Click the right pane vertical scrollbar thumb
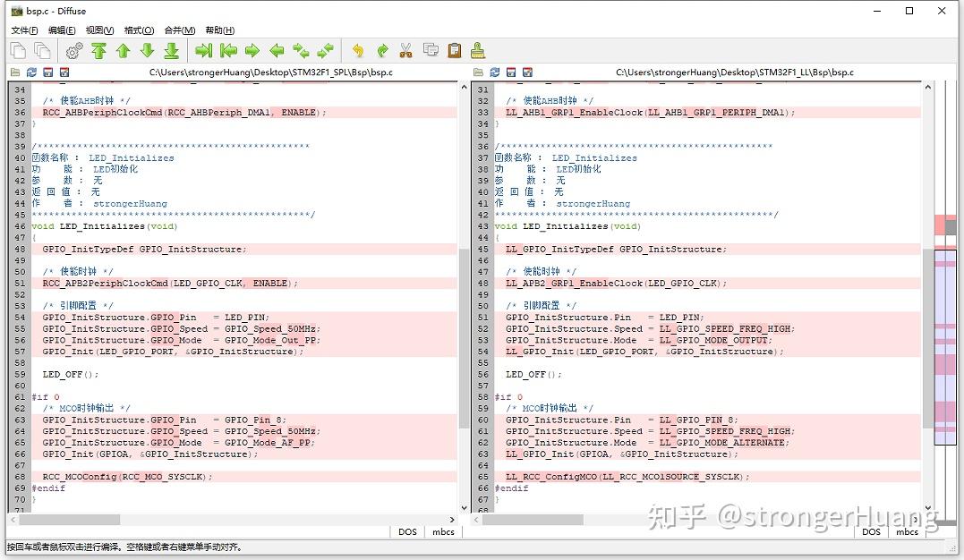 coord(927,338)
